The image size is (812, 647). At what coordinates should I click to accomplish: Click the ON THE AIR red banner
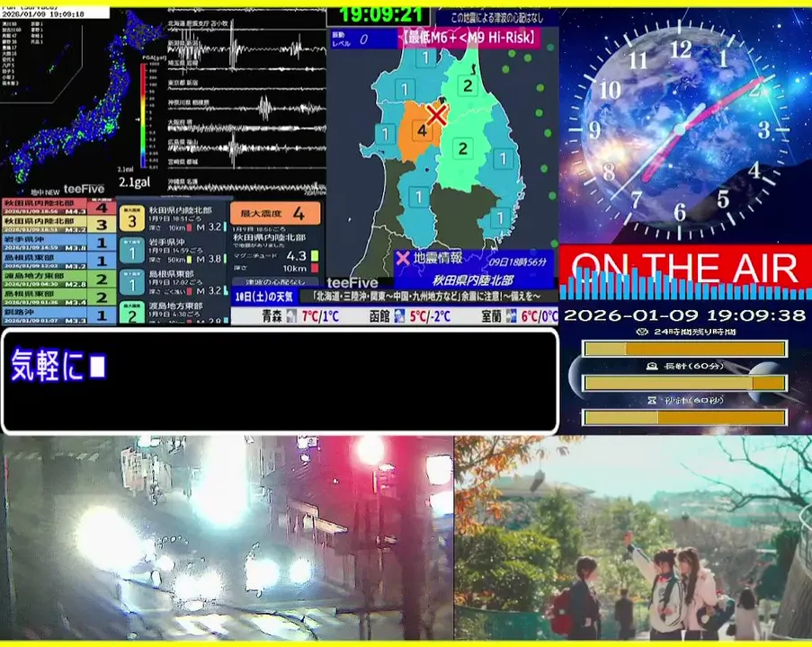pyautogui.click(x=685, y=270)
